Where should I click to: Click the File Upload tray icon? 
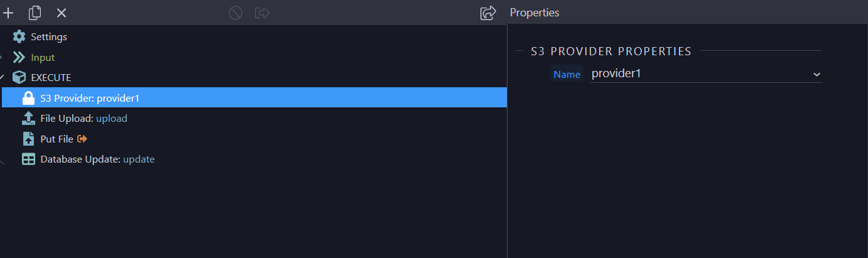(x=28, y=118)
